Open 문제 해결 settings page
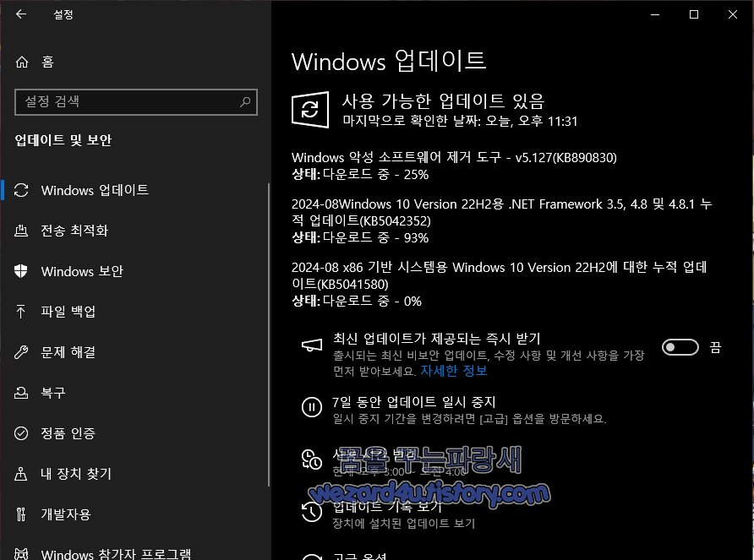 click(134, 352)
